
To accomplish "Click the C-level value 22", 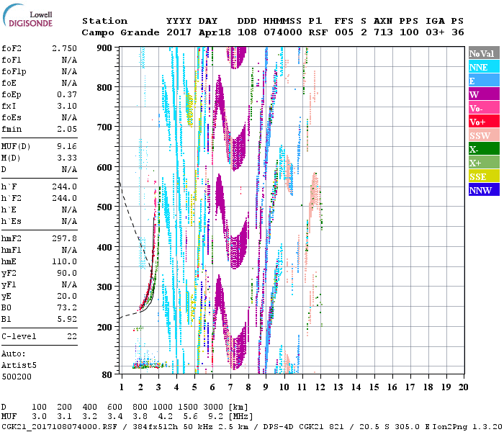I will [x=72, y=336].
